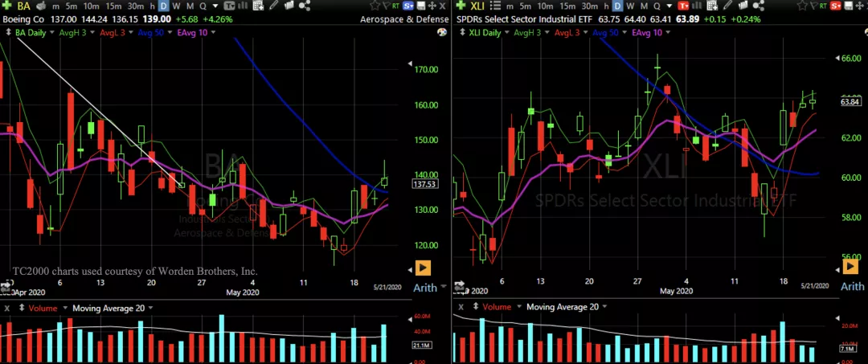Toggle Arith scale on the BA chart
The width and height of the screenshot is (868, 364).
click(425, 287)
